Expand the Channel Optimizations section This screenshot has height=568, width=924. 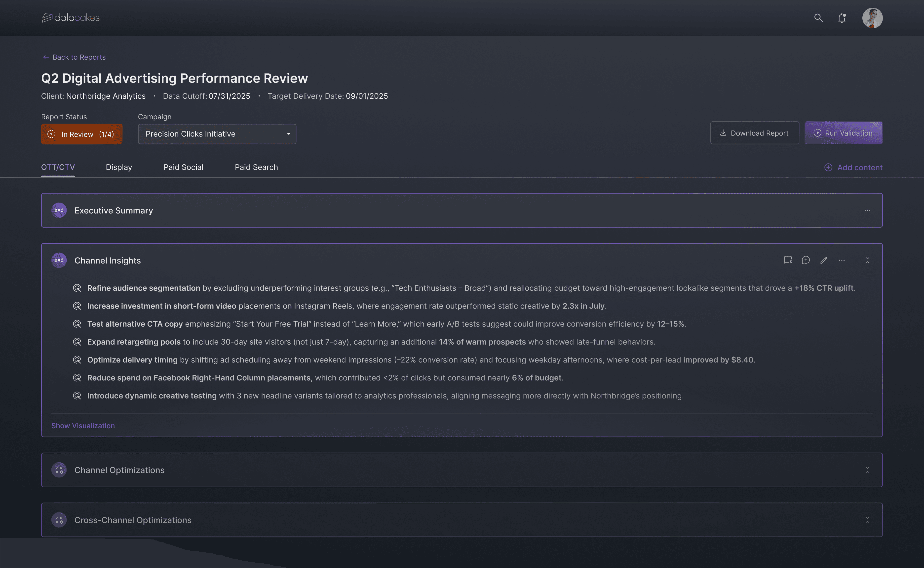click(x=867, y=470)
